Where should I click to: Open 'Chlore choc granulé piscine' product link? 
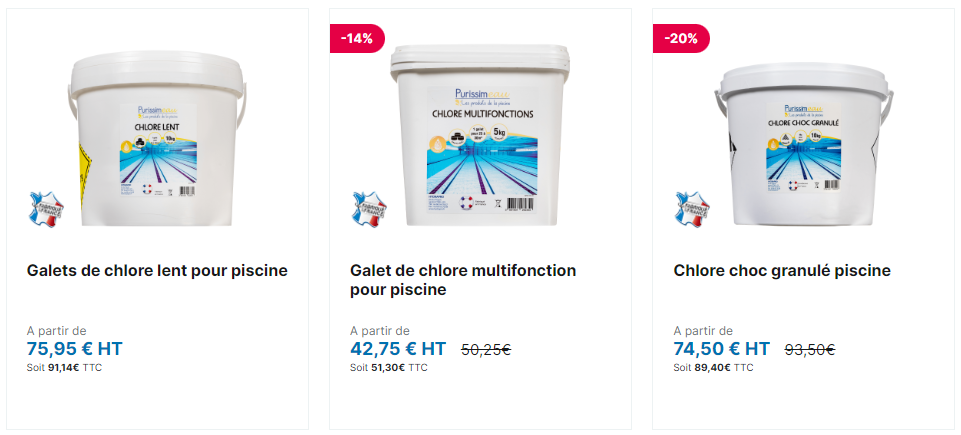coord(782,271)
